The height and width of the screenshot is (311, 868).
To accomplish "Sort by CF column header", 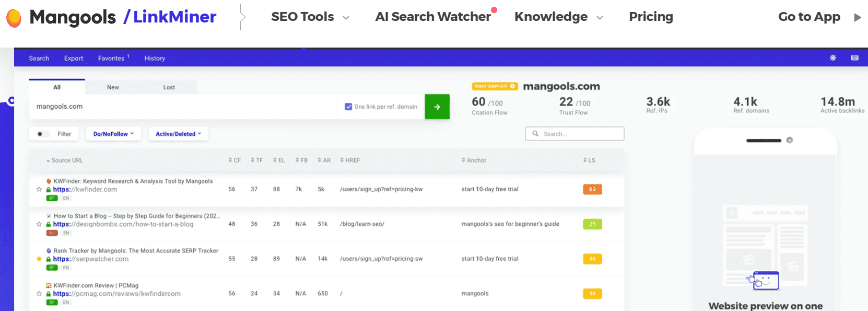I will (234, 160).
